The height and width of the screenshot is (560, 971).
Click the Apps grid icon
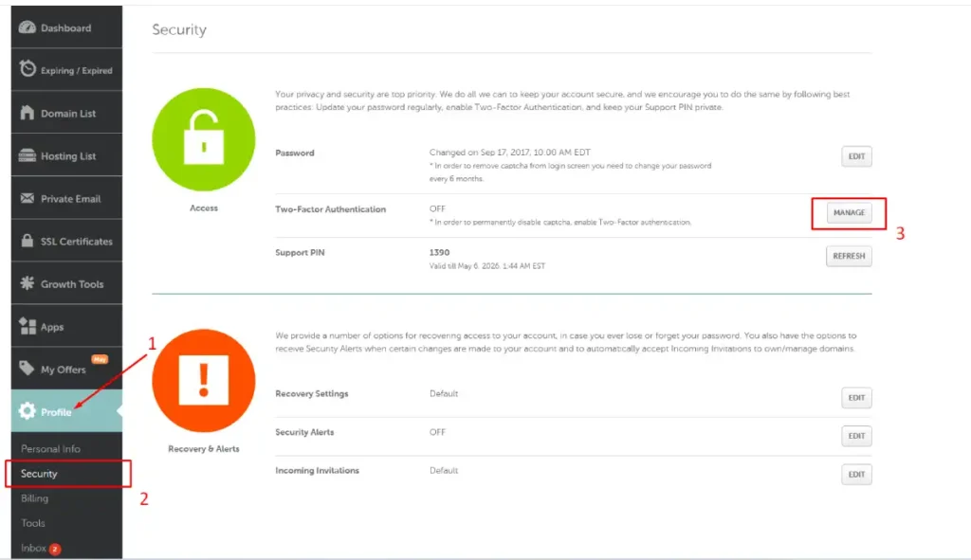coord(27,326)
